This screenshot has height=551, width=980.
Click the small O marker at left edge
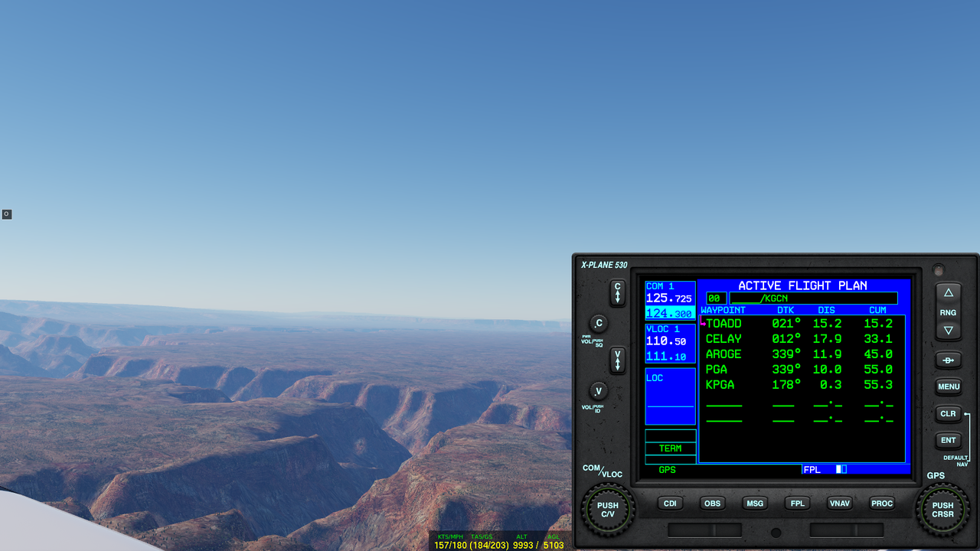6,214
